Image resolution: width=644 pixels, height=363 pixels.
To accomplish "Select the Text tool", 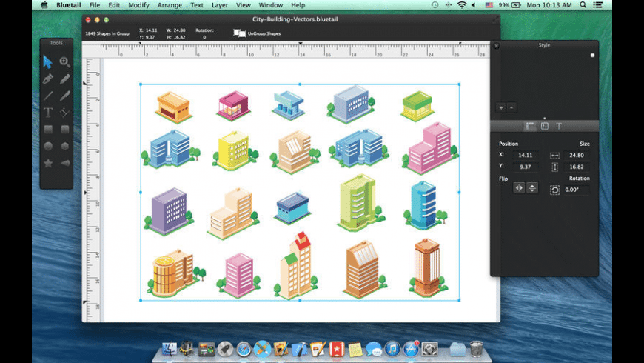I will pos(48,113).
